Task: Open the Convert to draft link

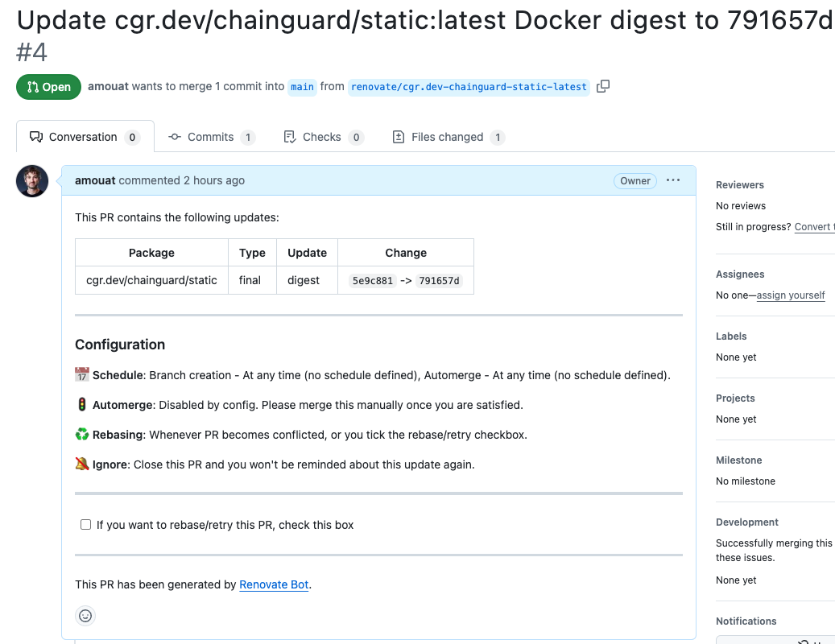Action: pyautogui.click(x=814, y=226)
